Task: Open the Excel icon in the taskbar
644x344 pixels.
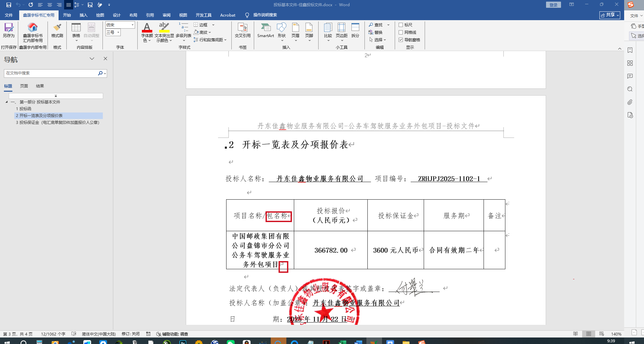Action: click(x=342, y=342)
